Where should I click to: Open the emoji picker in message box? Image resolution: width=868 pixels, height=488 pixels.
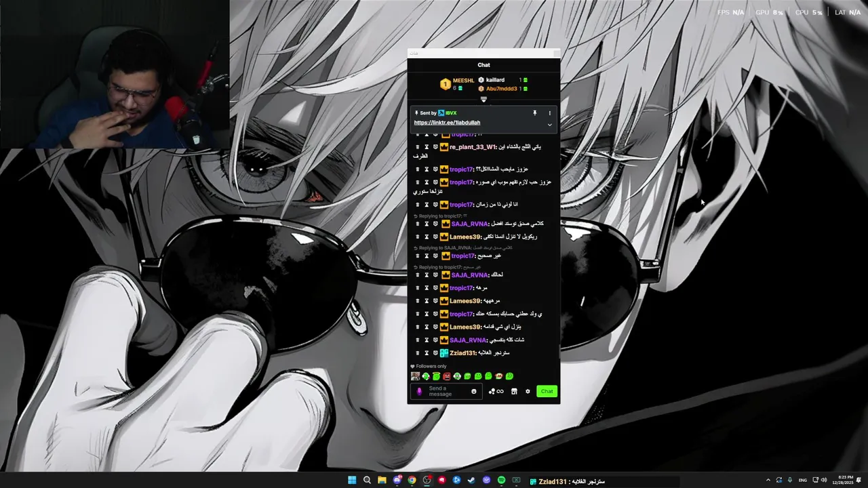[x=473, y=391]
